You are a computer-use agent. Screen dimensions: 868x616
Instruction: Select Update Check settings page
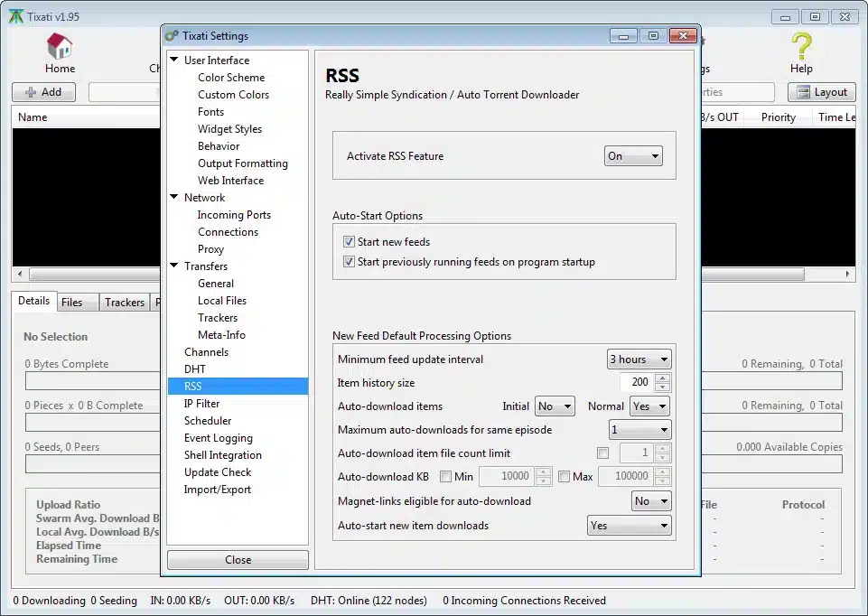pos(218,472)
